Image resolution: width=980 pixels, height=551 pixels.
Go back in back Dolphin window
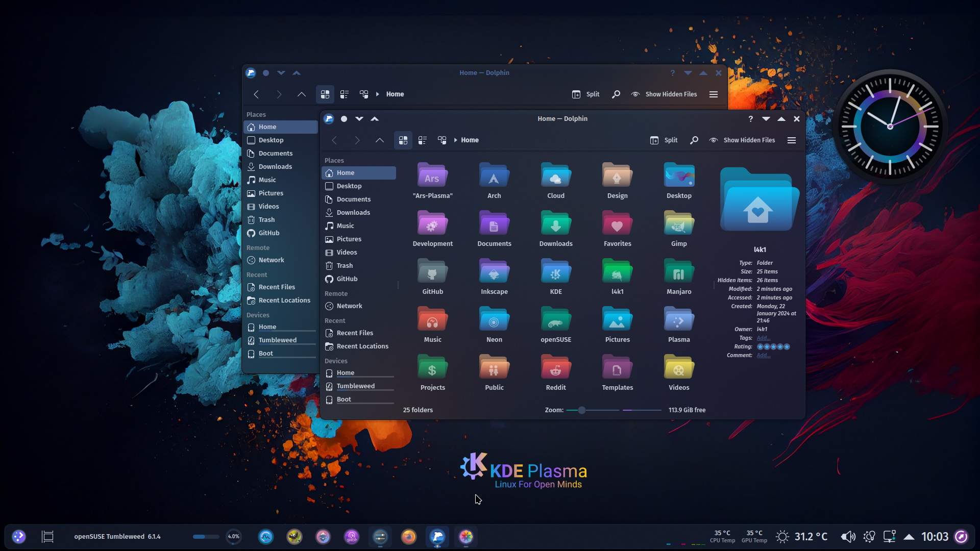[x=256, y=94]
